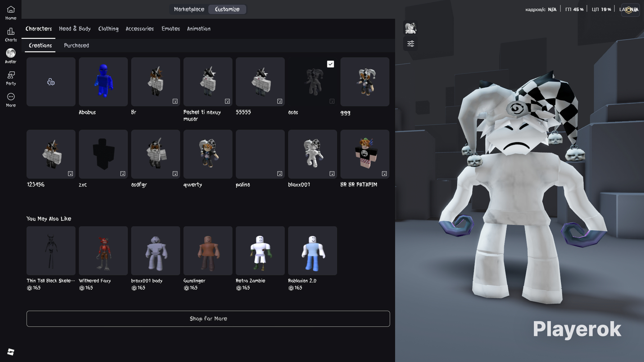Click the corner badge on the BR BR PATAPIM tile
The width and height of the screenshot is (644, 362).
point(384,174)
